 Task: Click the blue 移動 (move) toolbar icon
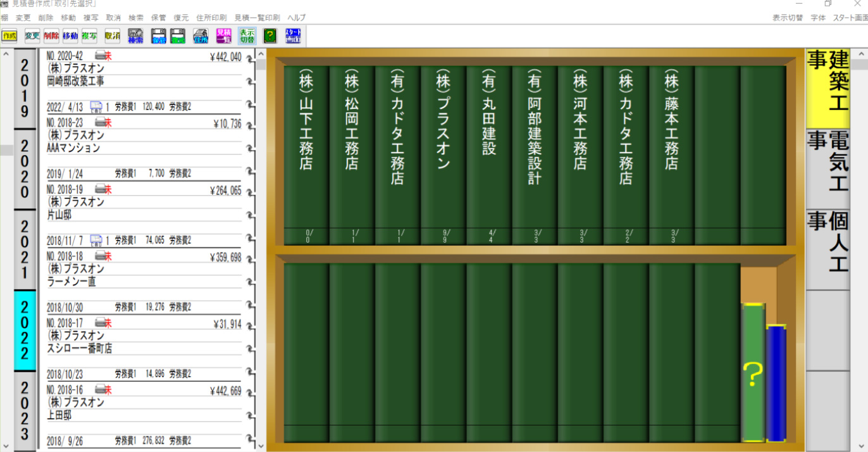pyautogui.click(x=70, y=36)
